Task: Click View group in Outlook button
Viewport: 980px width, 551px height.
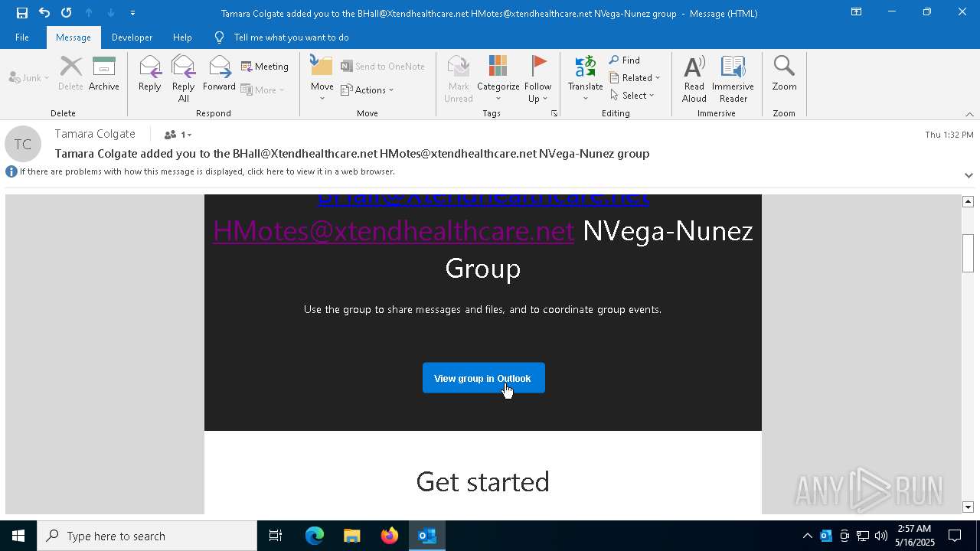Action: pos(484,378)
